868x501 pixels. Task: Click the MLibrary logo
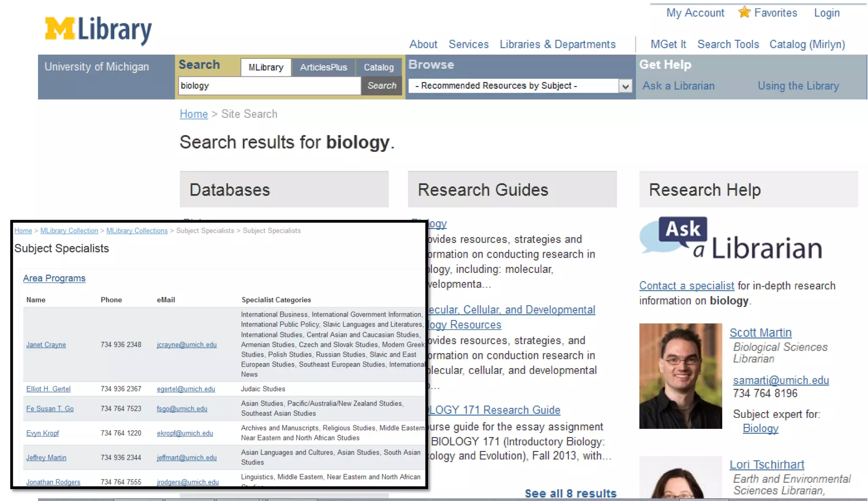[98, 30]
